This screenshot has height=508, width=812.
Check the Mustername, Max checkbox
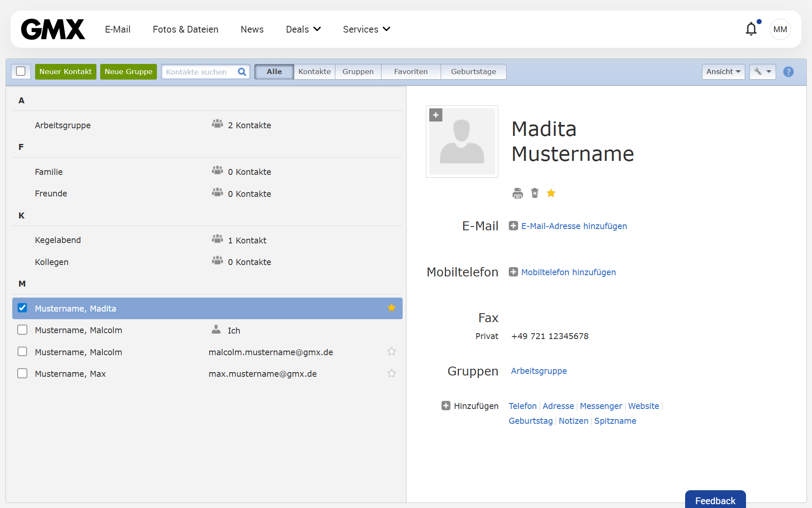coord(22,373)
